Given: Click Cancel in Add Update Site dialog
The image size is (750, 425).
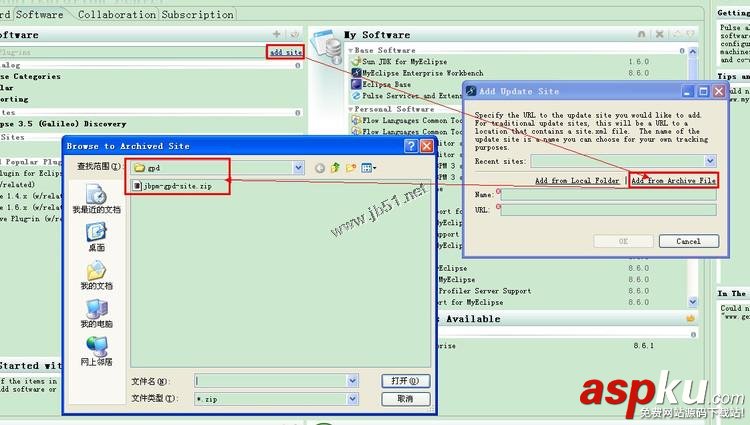Looking at the screenshot, I should point(688,241).
